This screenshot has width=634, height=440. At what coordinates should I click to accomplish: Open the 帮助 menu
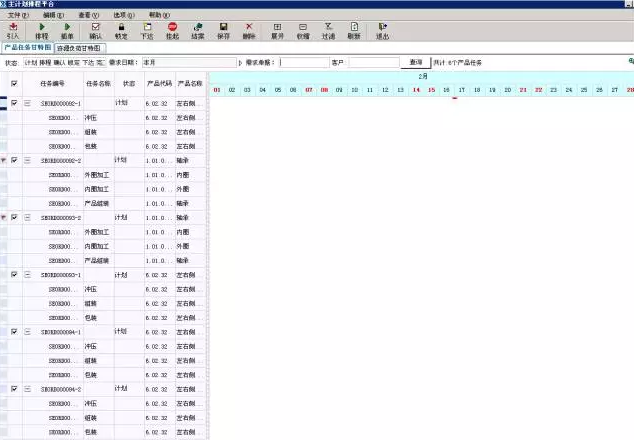(x=159, y=15)
